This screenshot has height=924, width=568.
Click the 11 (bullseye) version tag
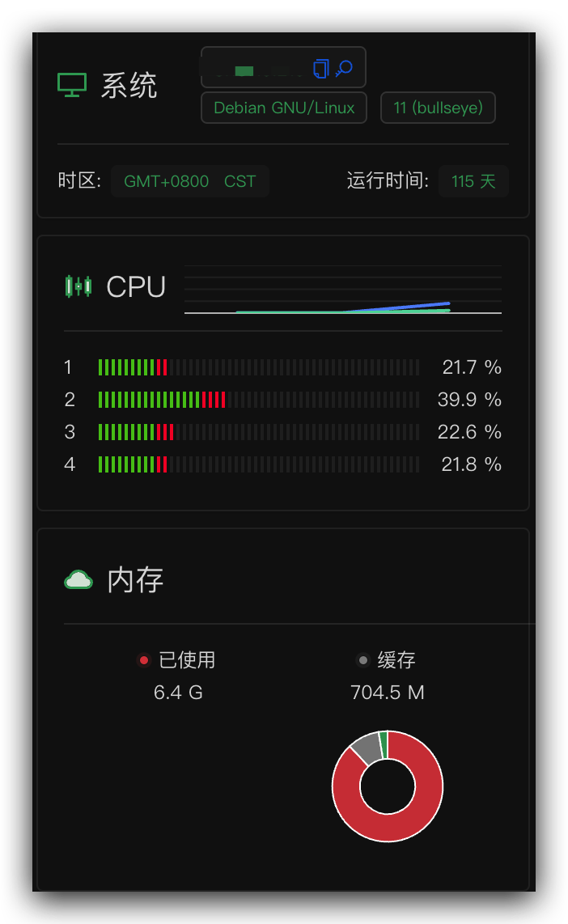[x=438, y=108]
